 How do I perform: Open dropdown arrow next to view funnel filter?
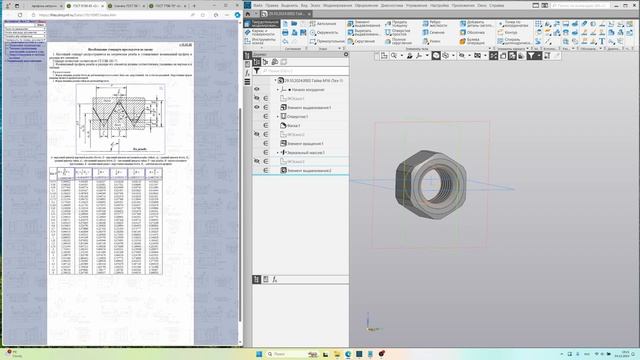click(x=539, y=56)
